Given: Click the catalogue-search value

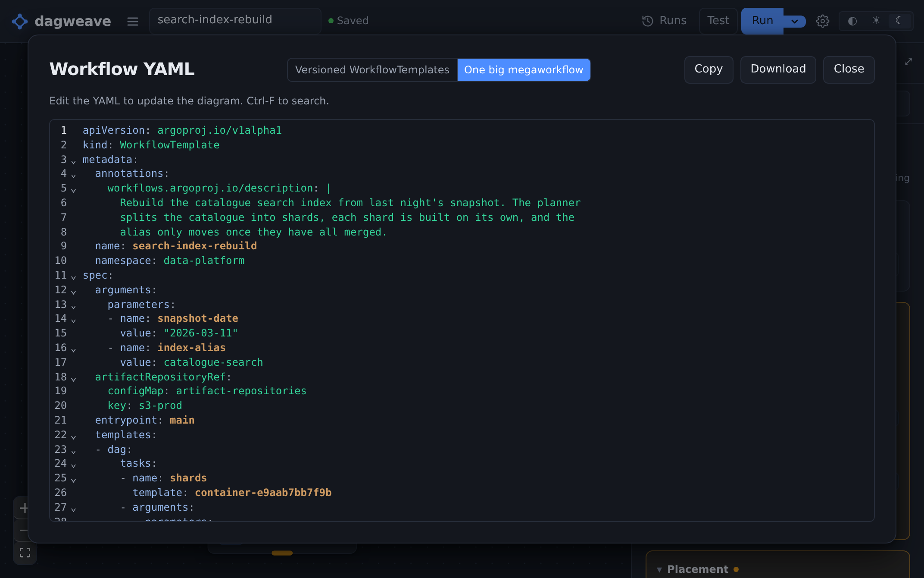Looking at the screenshot, I should coord(213,362).
